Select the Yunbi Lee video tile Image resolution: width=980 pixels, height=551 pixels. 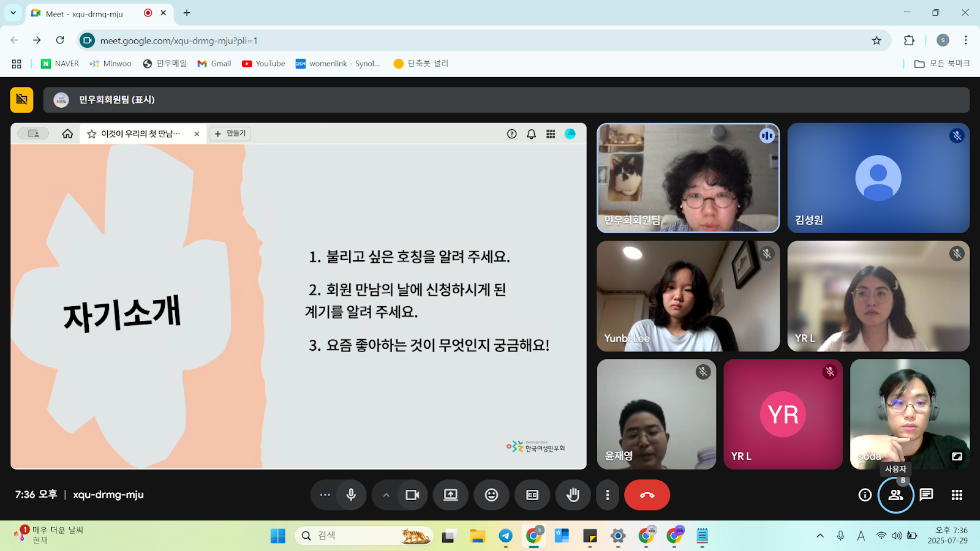point(688,296)
